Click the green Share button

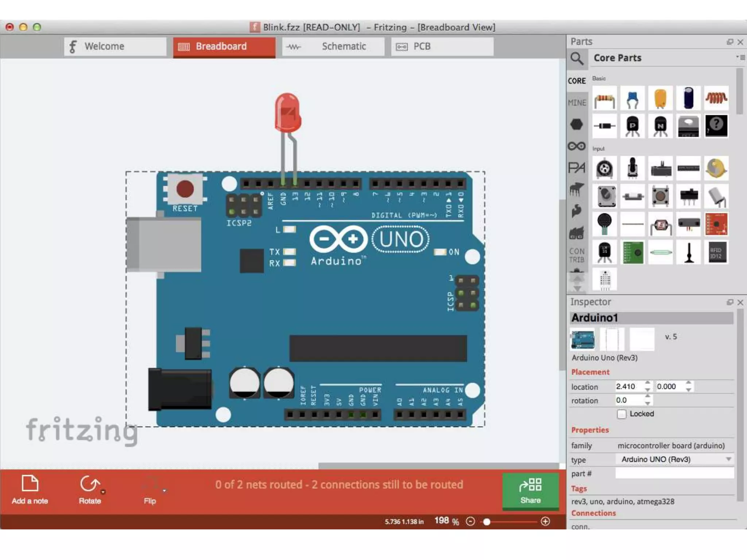pos(530,491)
